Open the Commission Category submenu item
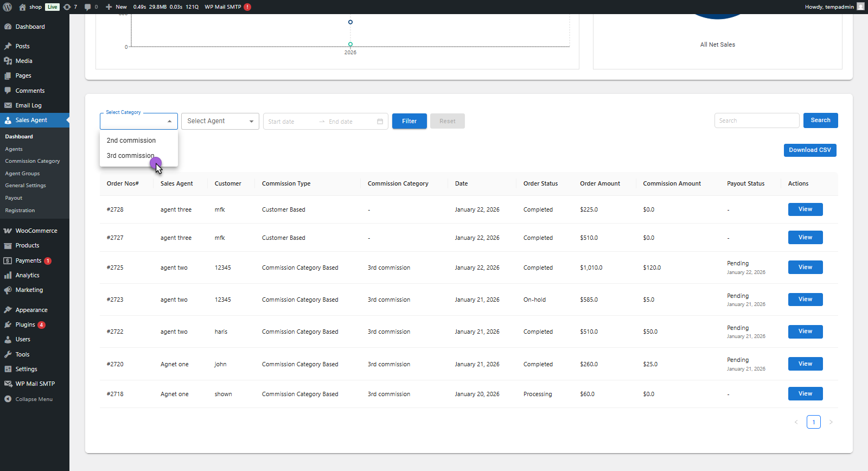The width and height of the screenshot is (868, 471). (33, 161)
